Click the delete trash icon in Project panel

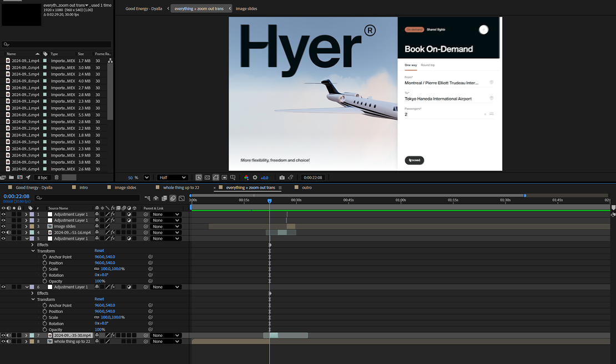(57, 178)
